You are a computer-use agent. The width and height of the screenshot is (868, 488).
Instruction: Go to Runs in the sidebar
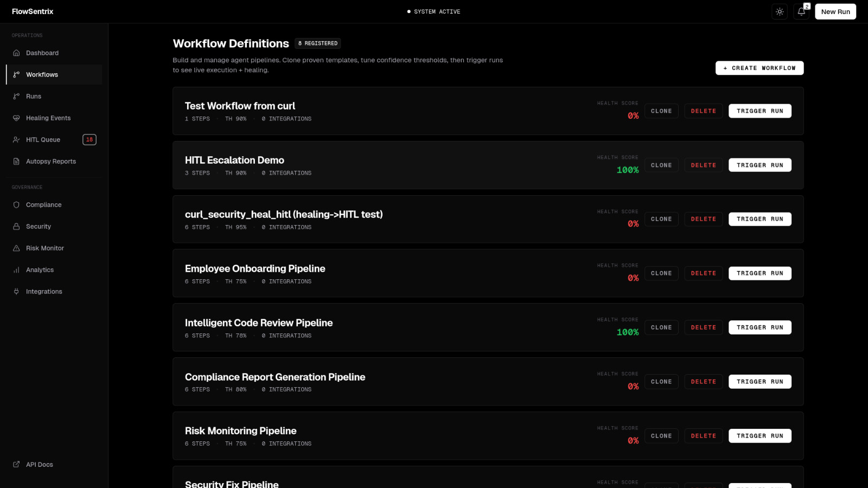[x=54, y=97]
